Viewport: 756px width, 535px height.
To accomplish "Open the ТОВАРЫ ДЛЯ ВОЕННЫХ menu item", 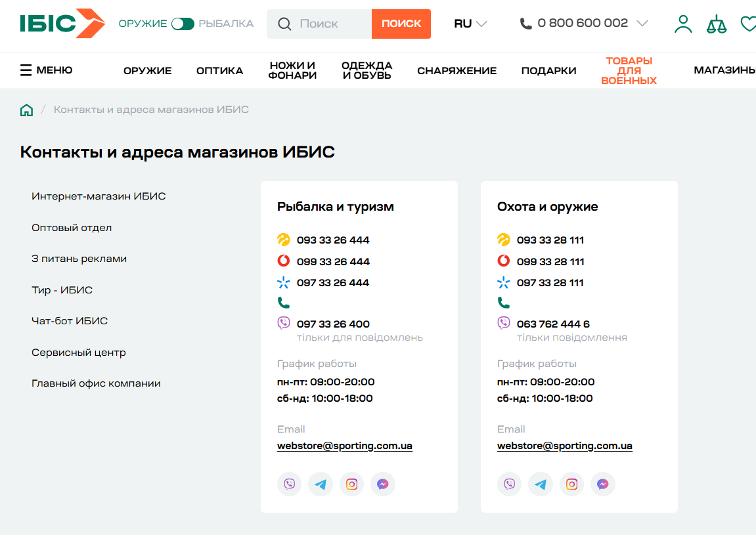I will click(629, 71).
